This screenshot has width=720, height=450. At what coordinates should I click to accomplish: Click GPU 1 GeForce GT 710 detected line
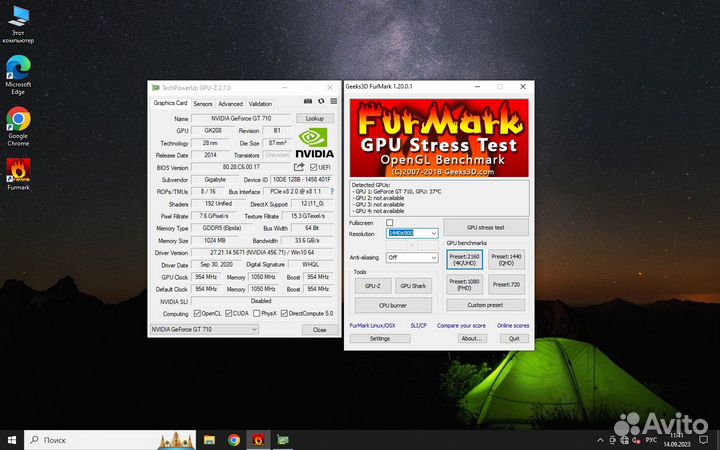398,191
